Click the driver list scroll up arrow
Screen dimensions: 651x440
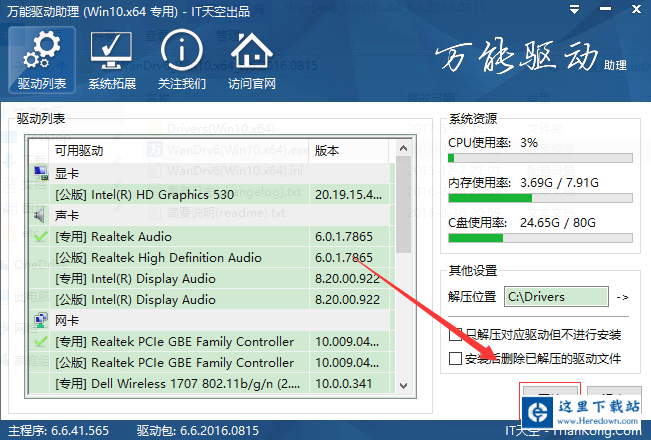tap(403, 148)
